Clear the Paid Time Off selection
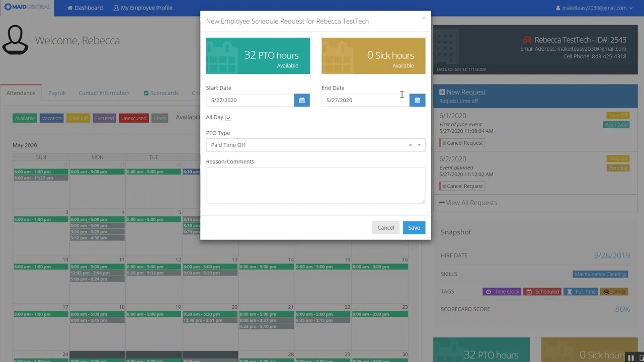The image size is (644, 362). click(410, 145)
